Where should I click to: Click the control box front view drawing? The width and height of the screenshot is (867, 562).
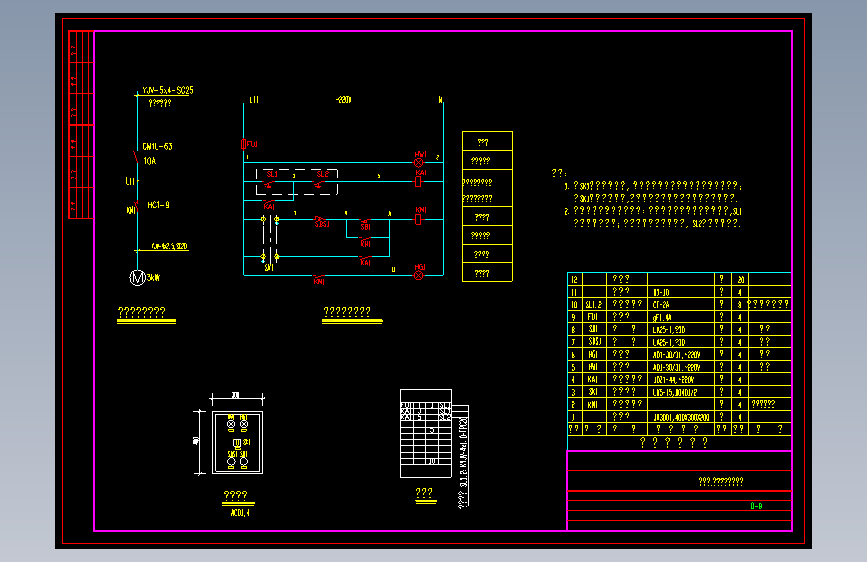tap(237, 443)
